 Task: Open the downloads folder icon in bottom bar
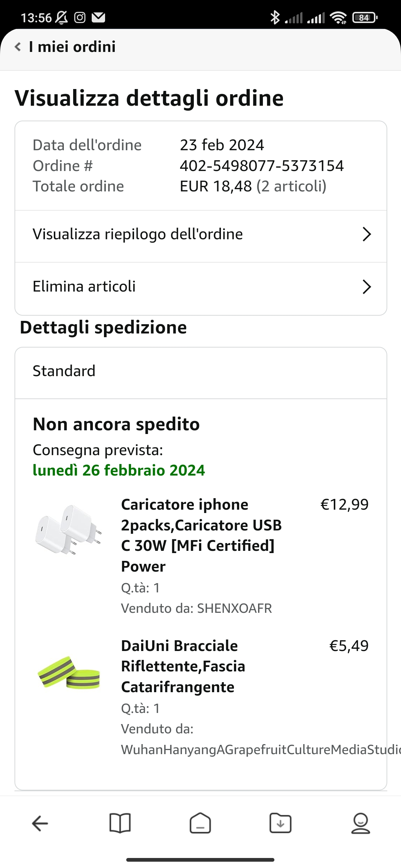coord(280,823)
